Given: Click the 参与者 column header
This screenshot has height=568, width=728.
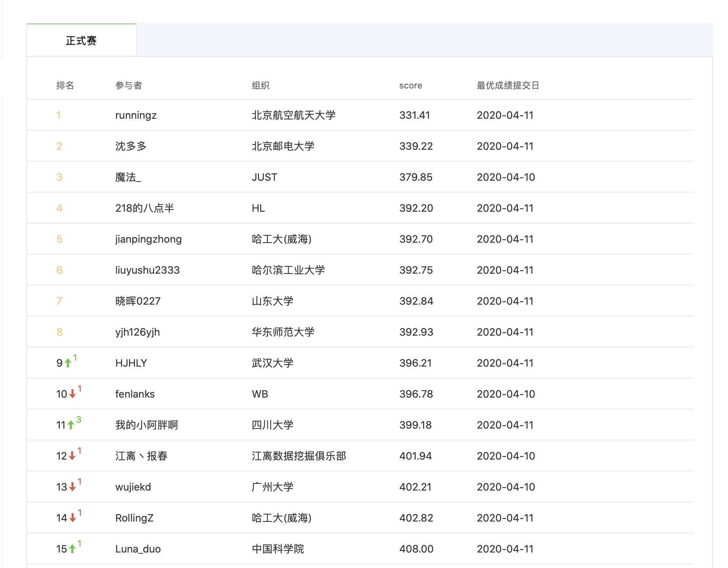Looking at the screenshot, I should 129,86.
